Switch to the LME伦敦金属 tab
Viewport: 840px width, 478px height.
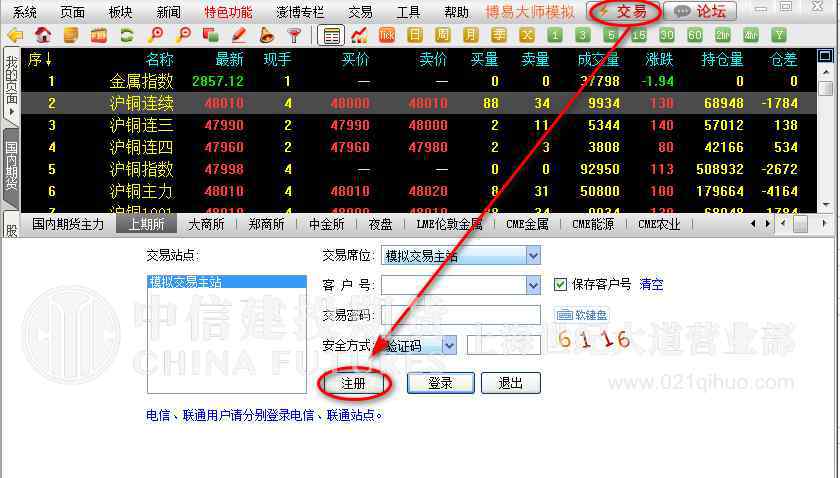pos(449,224)
